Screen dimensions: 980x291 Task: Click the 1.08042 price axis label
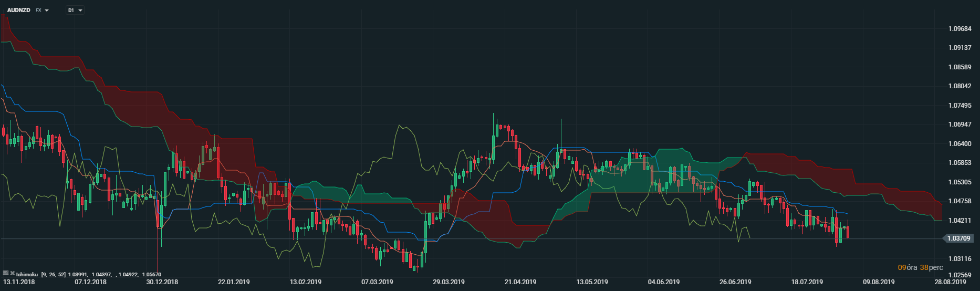pos(960,86)
